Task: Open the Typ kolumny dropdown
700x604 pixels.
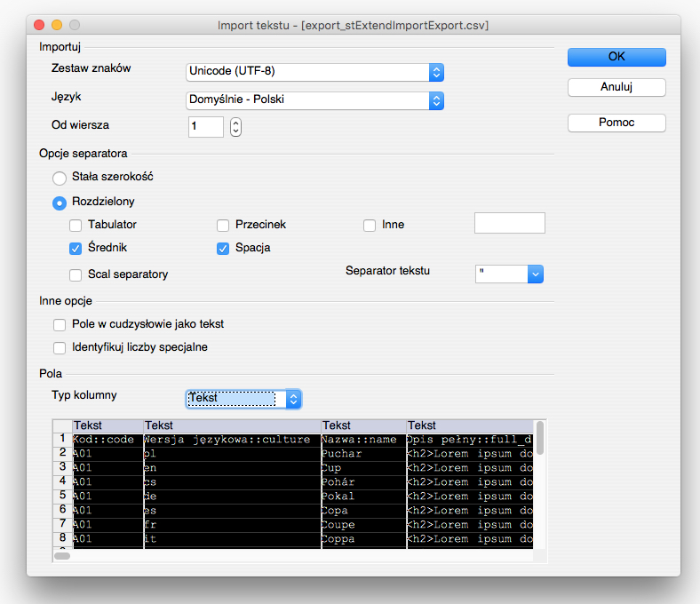Action: point(243,399)
